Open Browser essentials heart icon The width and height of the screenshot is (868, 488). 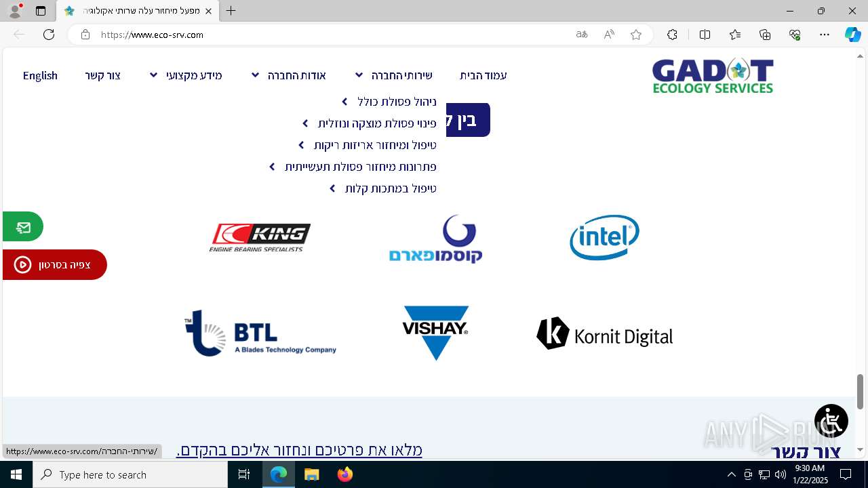(795, 35)
